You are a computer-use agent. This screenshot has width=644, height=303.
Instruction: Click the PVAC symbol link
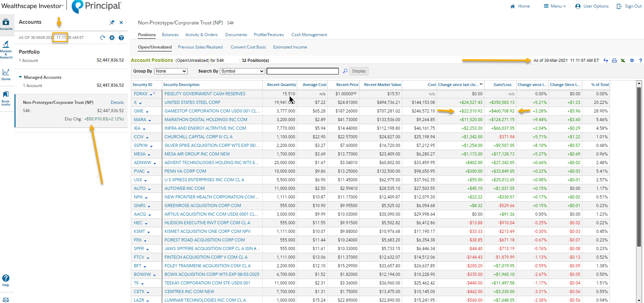(x=139, y=171)
